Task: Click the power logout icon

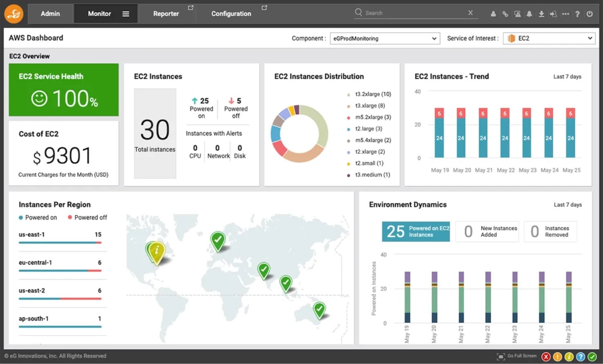Action: point(589,14)
